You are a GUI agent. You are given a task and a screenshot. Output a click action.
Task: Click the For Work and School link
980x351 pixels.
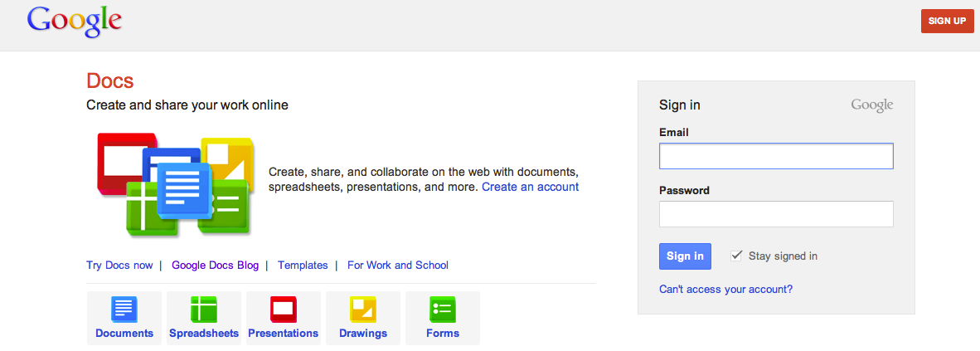398,266
